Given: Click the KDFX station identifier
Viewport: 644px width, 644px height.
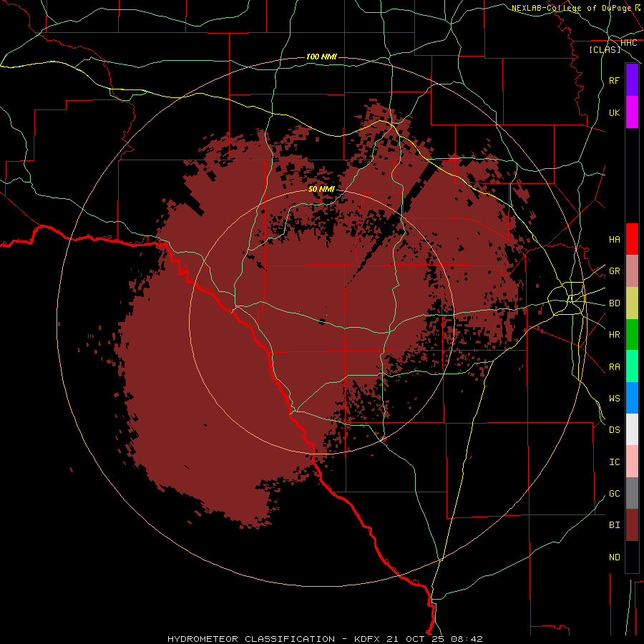Looking at the screenshot, I should pos(368,639).
